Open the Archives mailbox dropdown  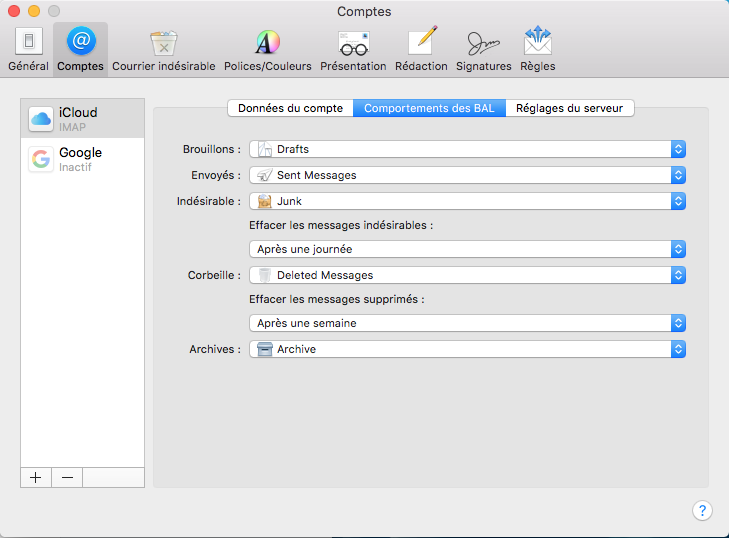[x=467, y=349]
